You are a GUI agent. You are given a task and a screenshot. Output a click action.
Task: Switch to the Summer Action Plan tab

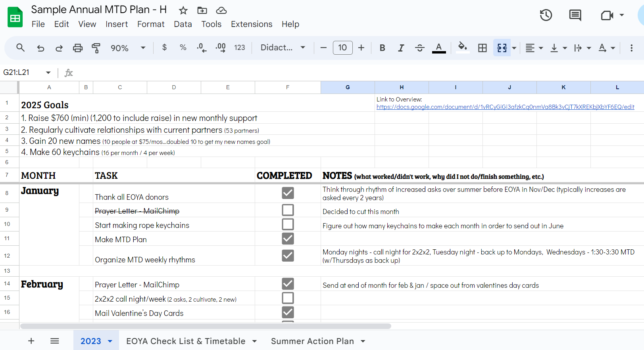(x=312, y=341)
